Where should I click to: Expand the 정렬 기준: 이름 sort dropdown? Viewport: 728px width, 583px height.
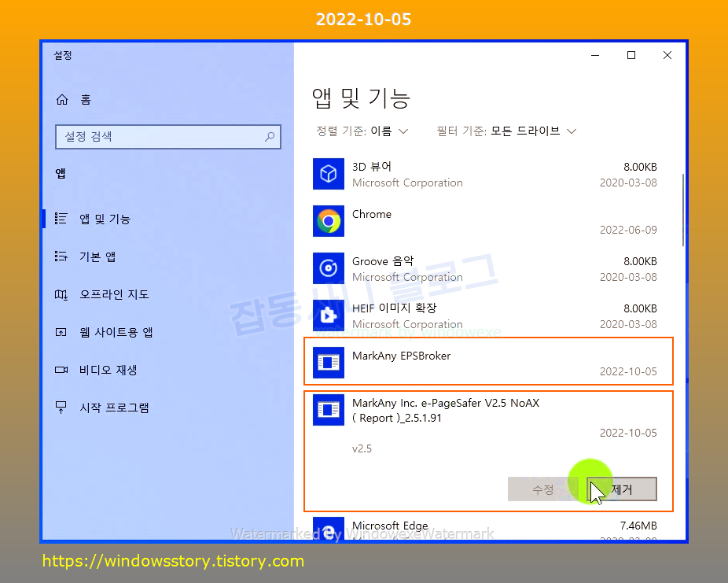[x=362, y=131]
